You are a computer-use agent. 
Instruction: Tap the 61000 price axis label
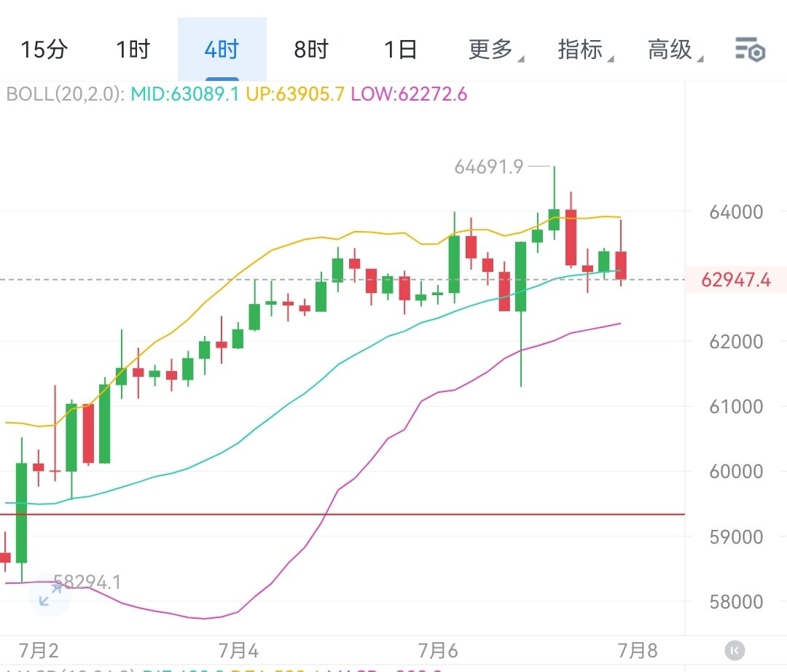tap(736, 407)
